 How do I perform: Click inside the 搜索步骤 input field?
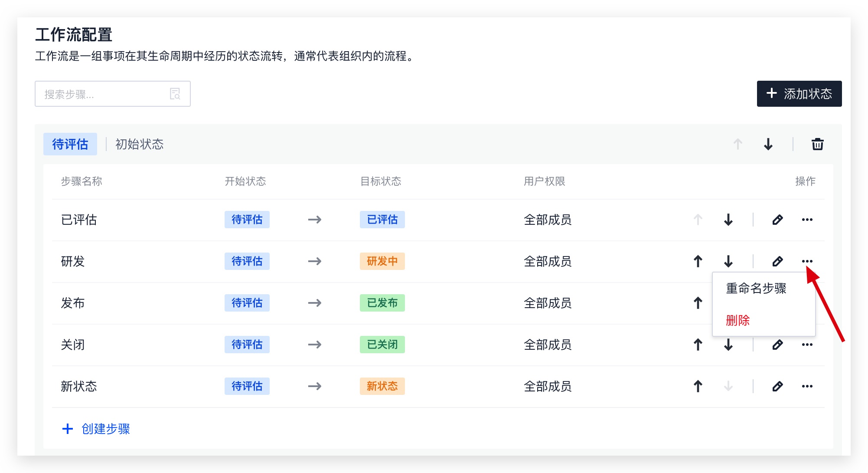100,94
